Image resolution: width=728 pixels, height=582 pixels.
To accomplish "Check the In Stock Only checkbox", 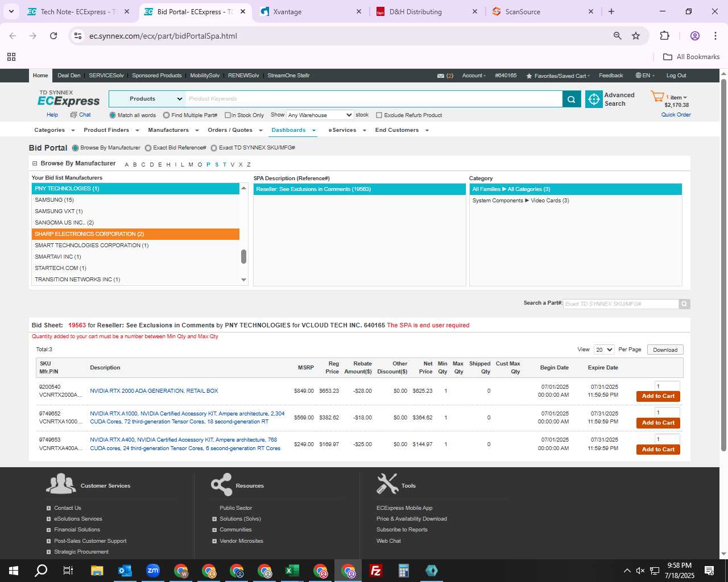I will click(x=227, y=115).
